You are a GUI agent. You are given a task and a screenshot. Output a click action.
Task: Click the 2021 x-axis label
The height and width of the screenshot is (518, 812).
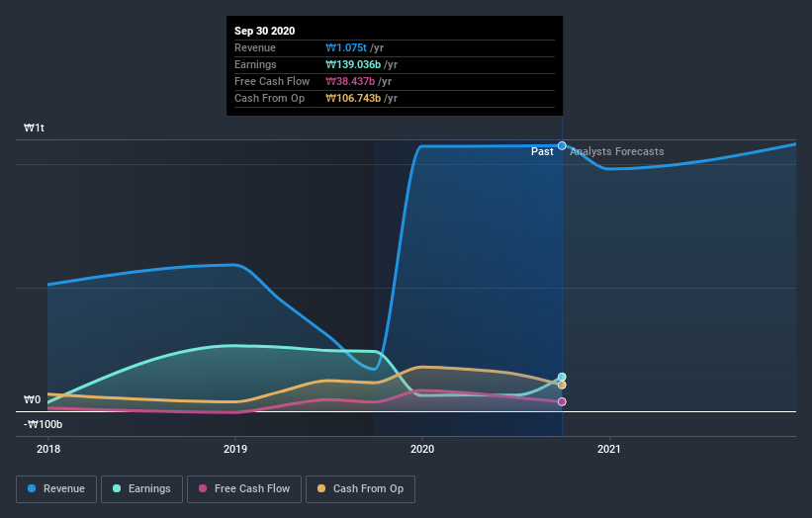click(x=609, y=449)
